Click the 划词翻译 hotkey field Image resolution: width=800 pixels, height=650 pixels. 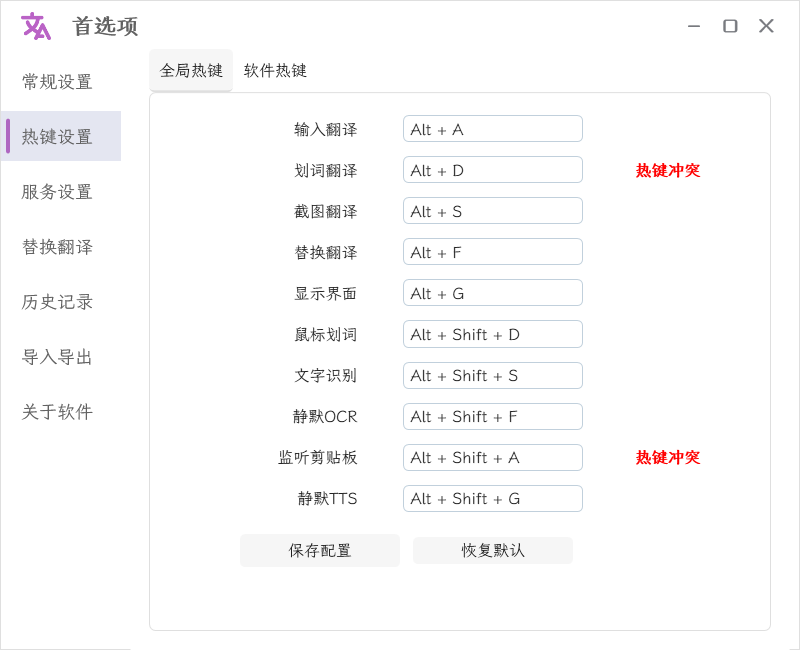click(x=492, y=170)
